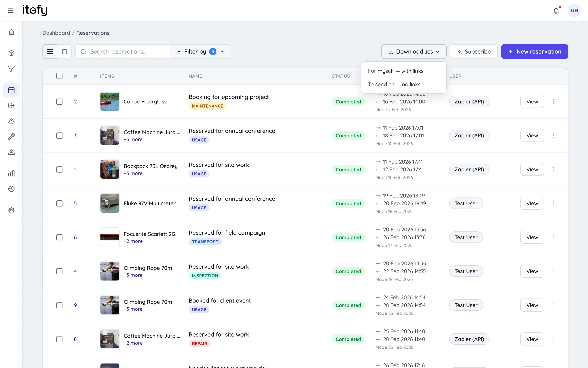Select the checkbox for reservation 1
Image resolution: width=588 pixels, height=368 pixels.
59,169
